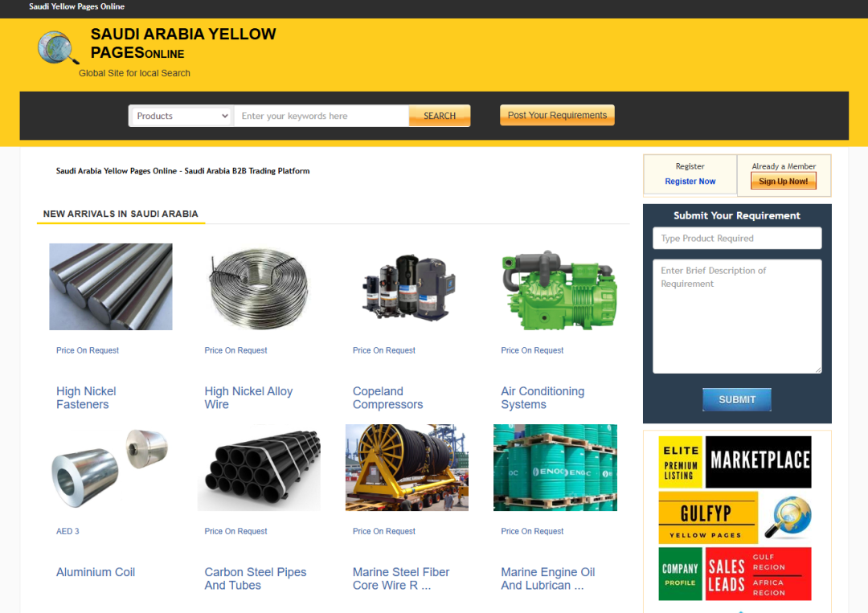Focus the Type Product Required field
Viewport: 868px width, 613px height.
[737, 239]
